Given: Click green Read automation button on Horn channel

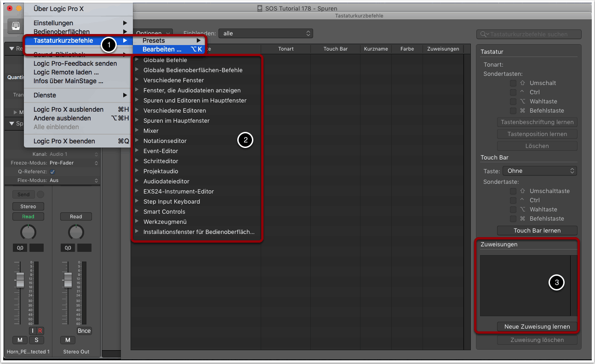Looking at the screenshot, I should (28, 216).
